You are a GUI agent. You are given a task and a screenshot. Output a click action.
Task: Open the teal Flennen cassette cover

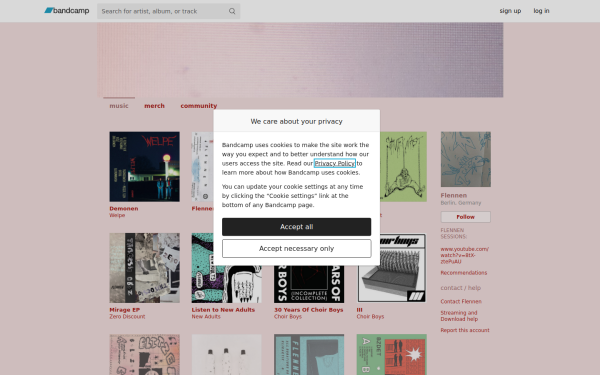tap(309, 355)
